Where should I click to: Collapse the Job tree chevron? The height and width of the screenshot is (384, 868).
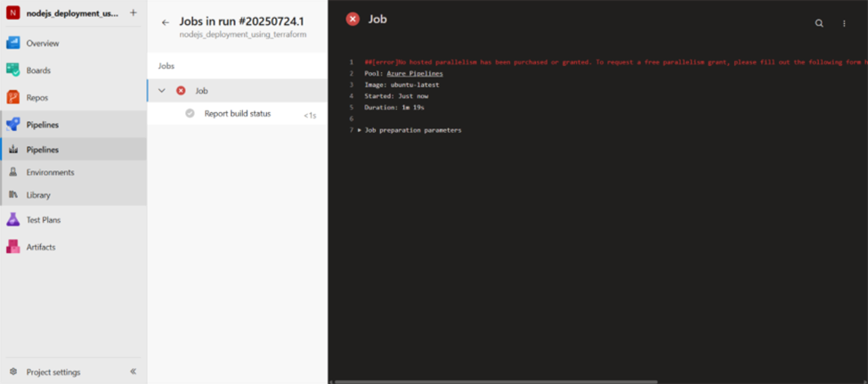pyautogui.click(x=162, y=90)
